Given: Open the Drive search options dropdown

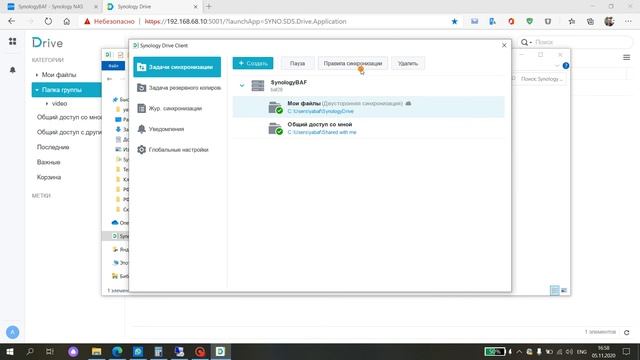Looking at the screenshot, I should (x=526, y=42).
